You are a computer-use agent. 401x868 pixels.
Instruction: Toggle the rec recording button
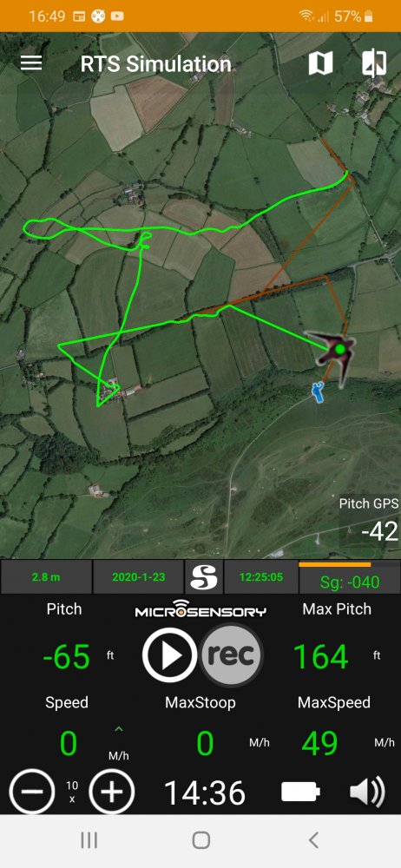tap(232, 655)
